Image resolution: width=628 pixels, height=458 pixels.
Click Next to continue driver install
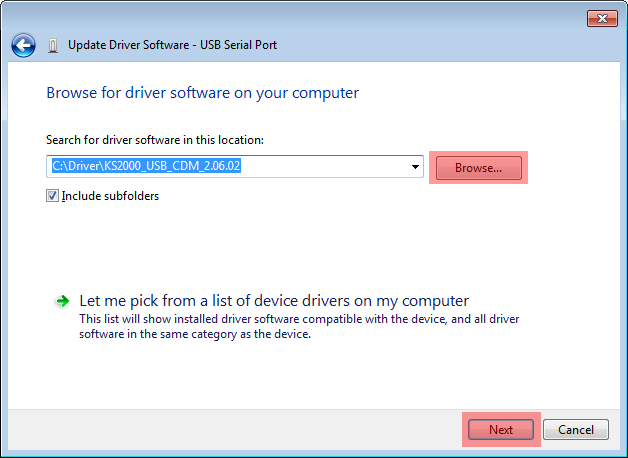[501, 430]
